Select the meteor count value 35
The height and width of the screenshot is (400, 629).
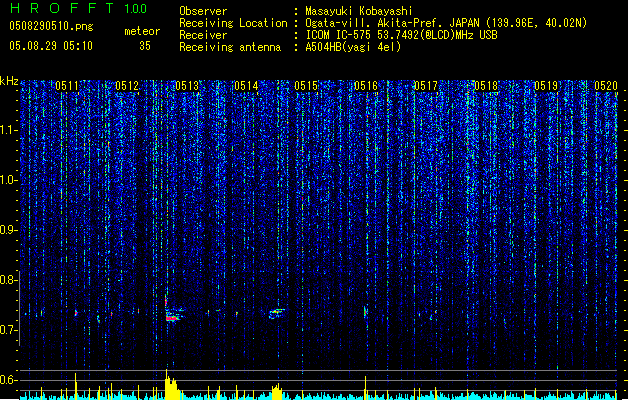click(145, 46)
